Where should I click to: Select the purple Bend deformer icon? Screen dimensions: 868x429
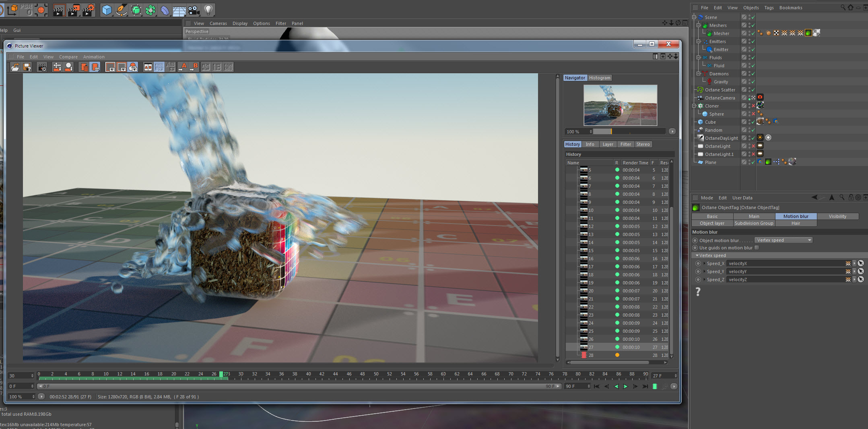tap(165, 10)
